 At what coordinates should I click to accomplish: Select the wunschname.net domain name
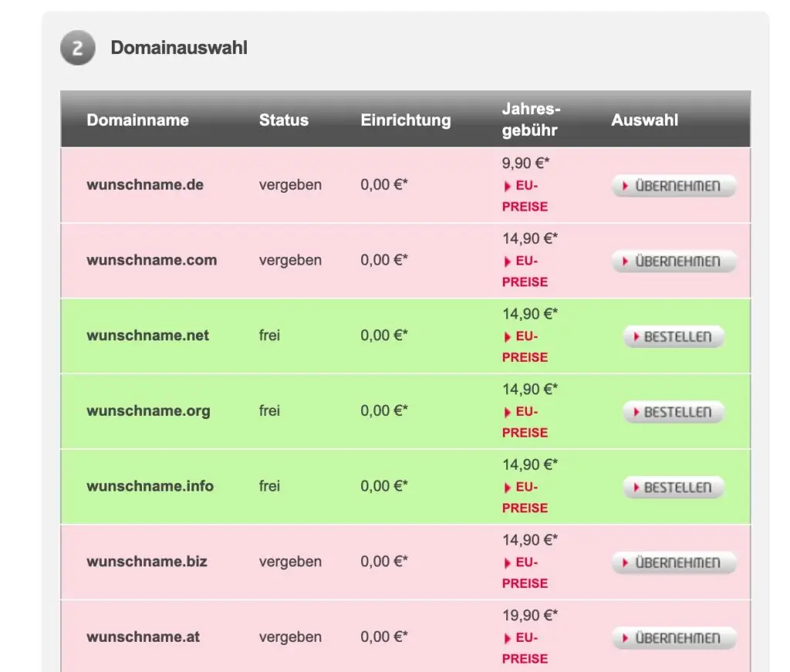click(147, 336)
